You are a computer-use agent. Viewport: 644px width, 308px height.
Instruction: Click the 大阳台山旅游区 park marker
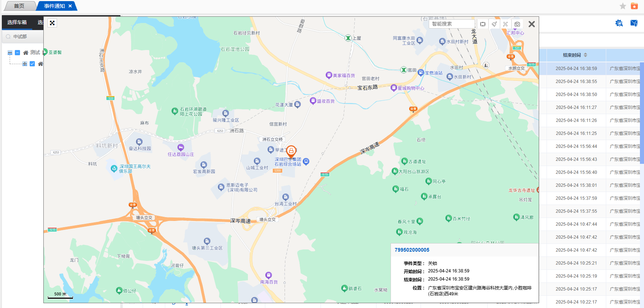(395, 171)
